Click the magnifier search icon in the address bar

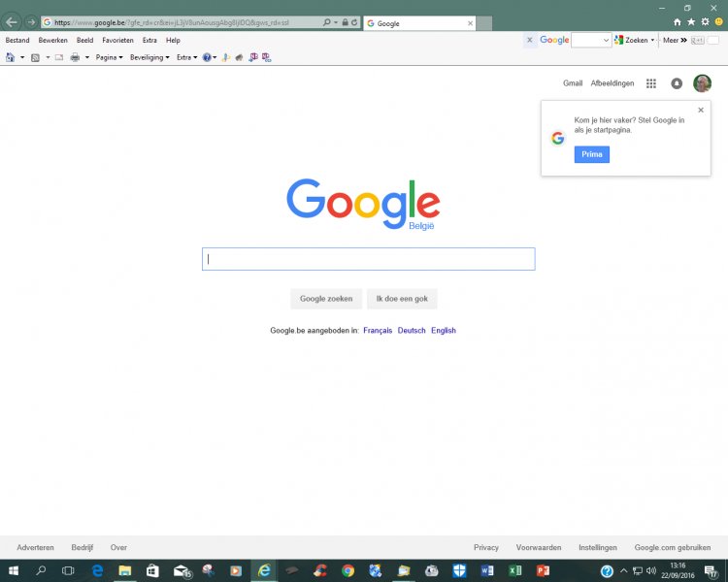327,22
